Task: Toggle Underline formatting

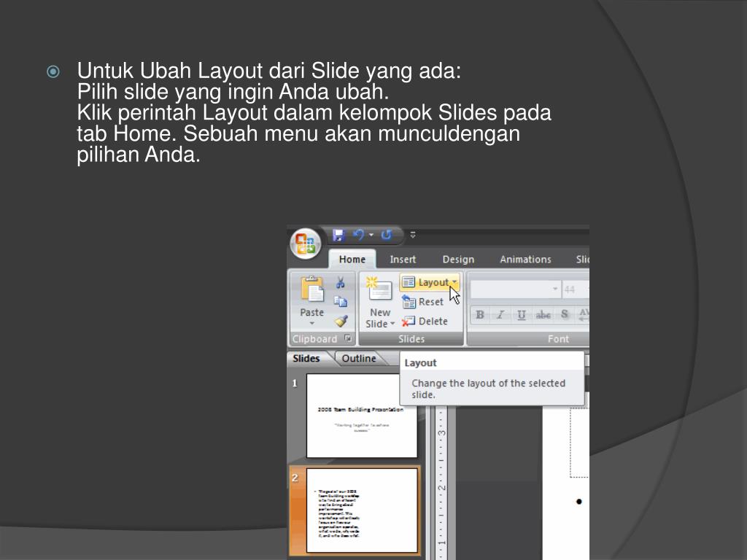Action: pos(521,315)
